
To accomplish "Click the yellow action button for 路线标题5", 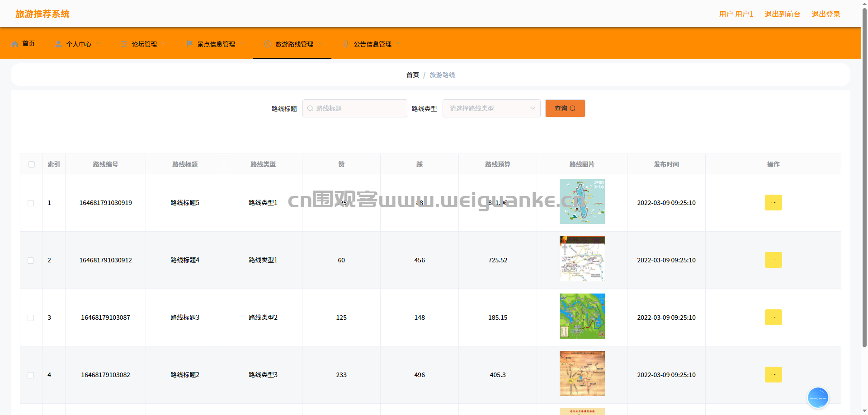I will (x=773, y=203).
